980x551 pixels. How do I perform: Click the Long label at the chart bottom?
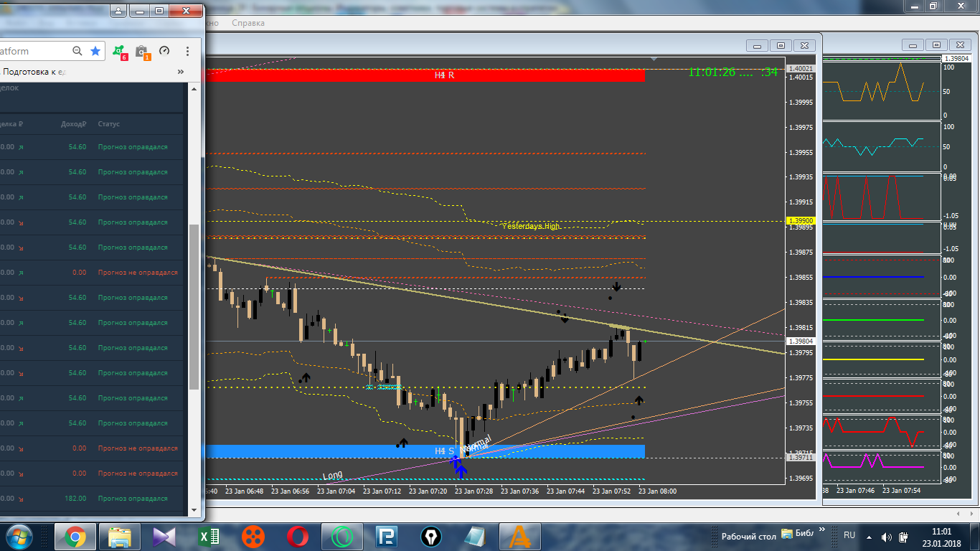(332, 476)
